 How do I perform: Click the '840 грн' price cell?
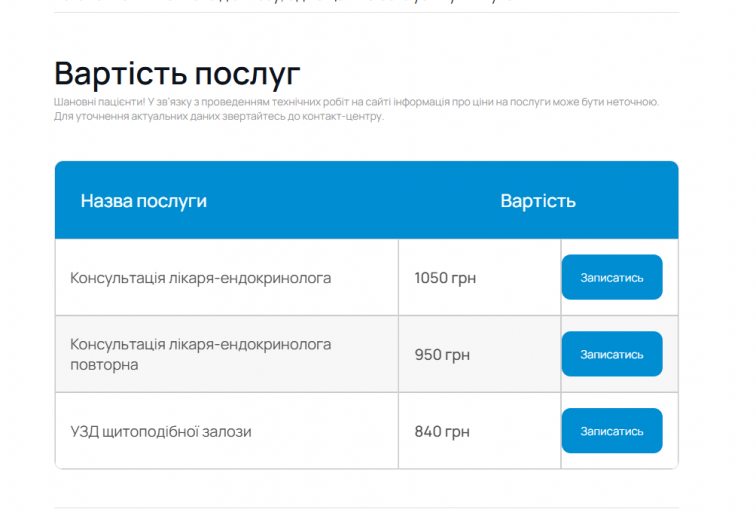tap(479, 431)
